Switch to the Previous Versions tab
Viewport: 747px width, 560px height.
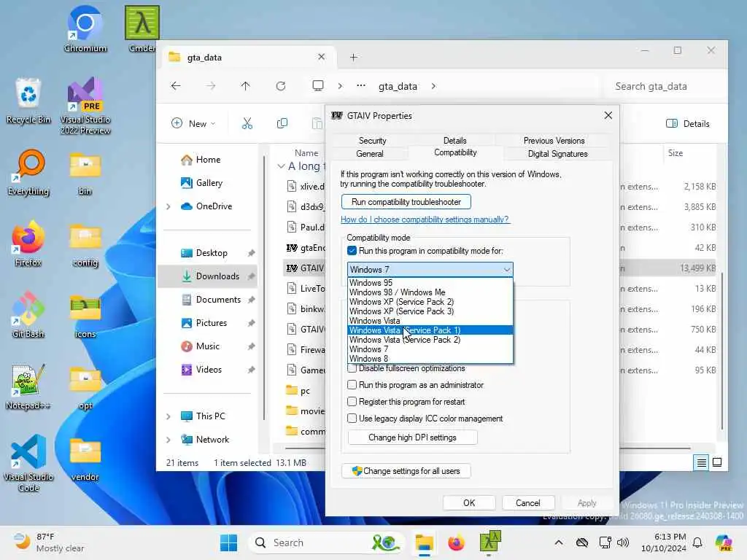(x=554, y=141)
